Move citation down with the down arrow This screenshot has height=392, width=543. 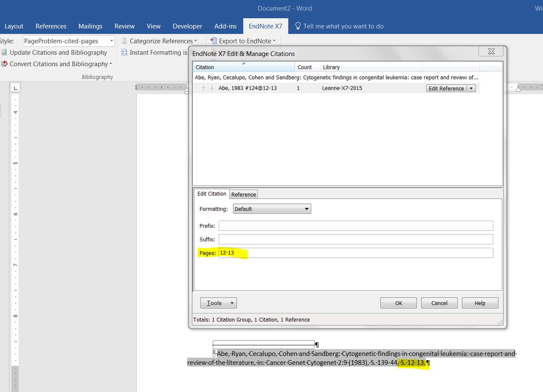click(212, 88)
